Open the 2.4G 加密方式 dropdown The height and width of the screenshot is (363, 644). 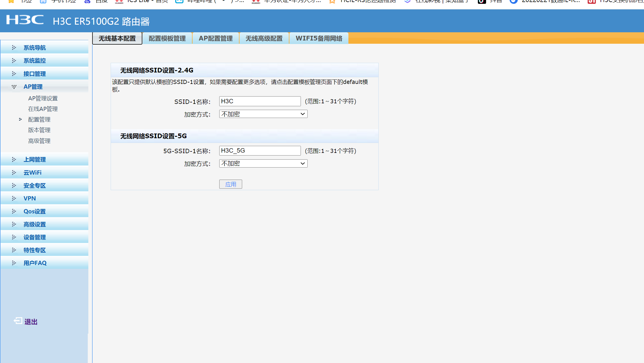click(263, 114)
